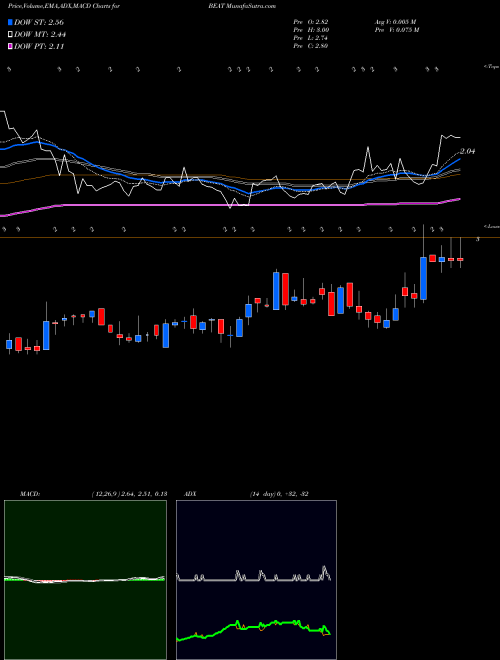Click the 'ADX' panel label
Screen dimensions: 500x660
pyautogui.click(x=190, y=494)
